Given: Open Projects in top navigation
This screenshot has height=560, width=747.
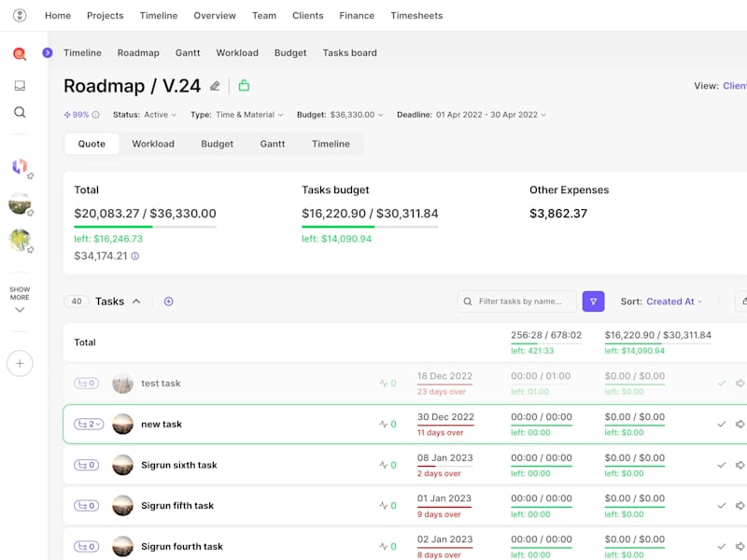Looking at the screenshot, I should (x=106, y=15).
